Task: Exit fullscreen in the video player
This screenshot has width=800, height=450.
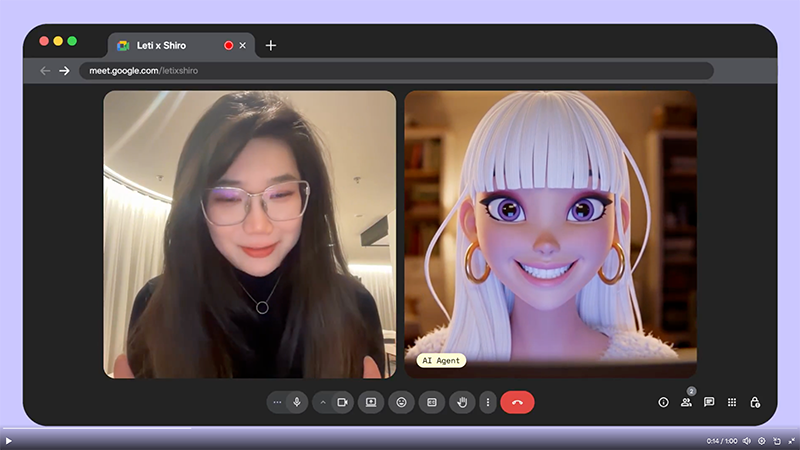Action: coord(791,441)
